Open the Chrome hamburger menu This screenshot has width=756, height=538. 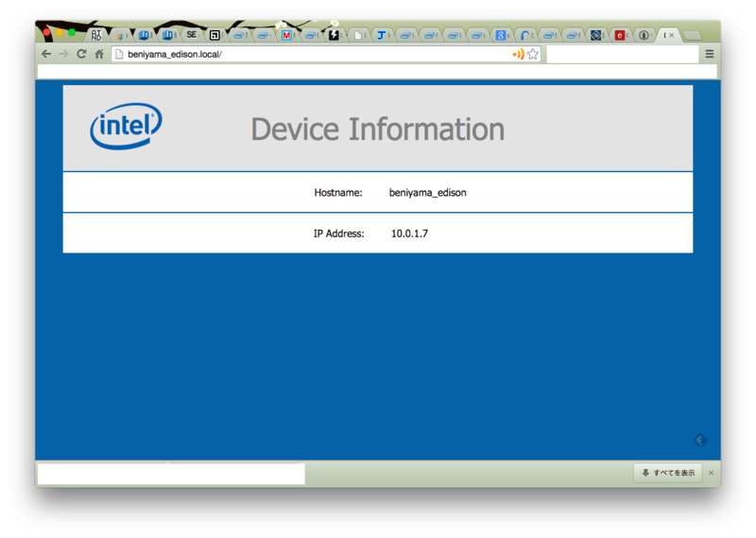pyautogui.click(x=710, y=54)
